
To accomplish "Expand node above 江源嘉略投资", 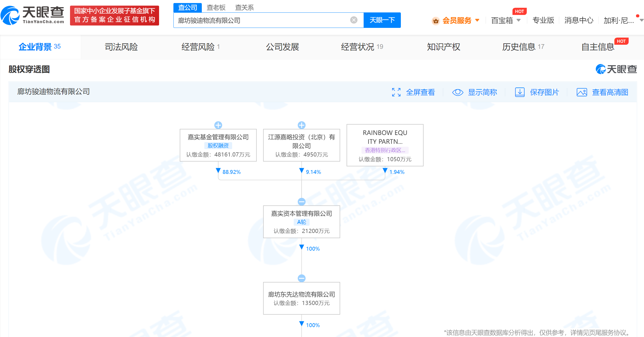I will (x=302, y=125).
